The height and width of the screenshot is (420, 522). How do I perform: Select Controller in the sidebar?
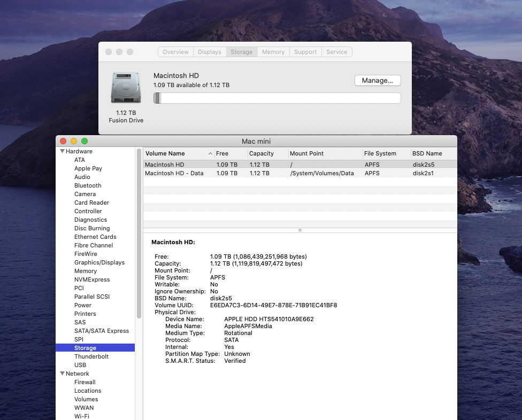tap(88, 211)
